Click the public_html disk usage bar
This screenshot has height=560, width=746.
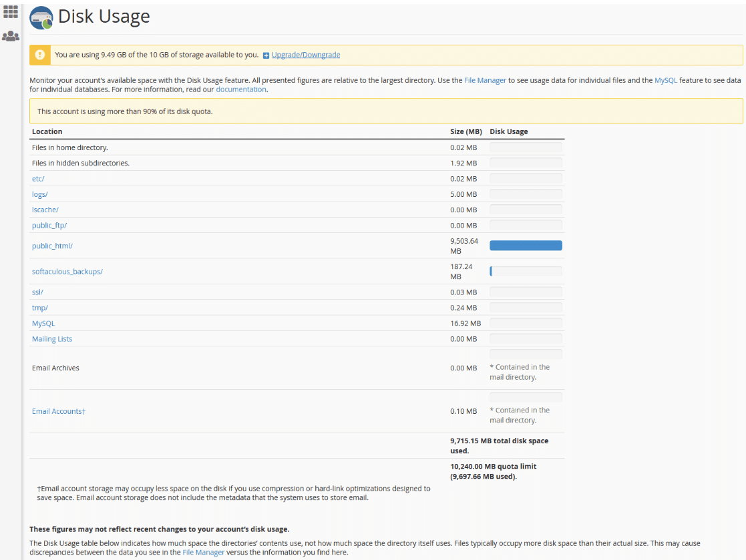(526, 246)
